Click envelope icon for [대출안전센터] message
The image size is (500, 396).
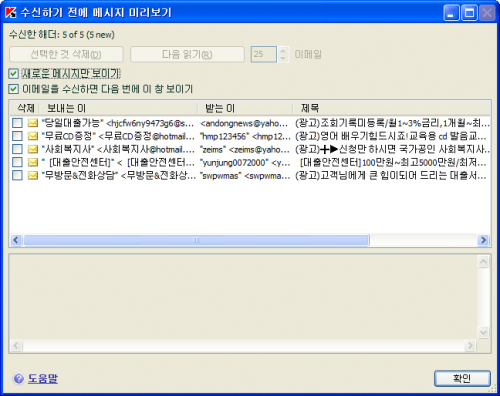coord(33,162)
